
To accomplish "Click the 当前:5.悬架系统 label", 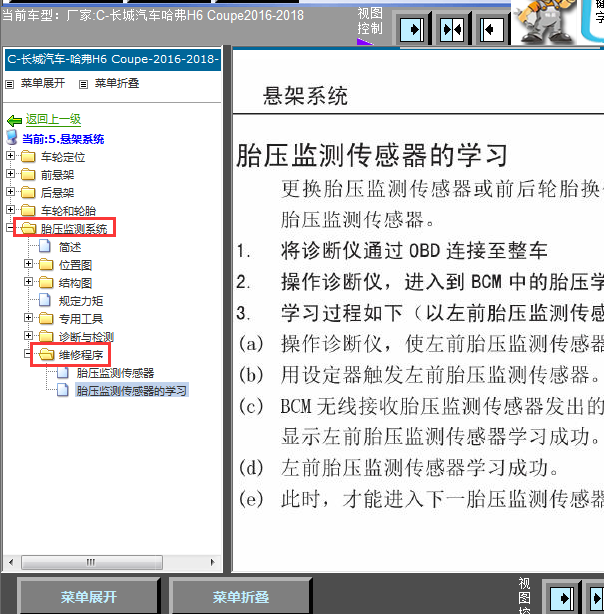I will 63,139.
